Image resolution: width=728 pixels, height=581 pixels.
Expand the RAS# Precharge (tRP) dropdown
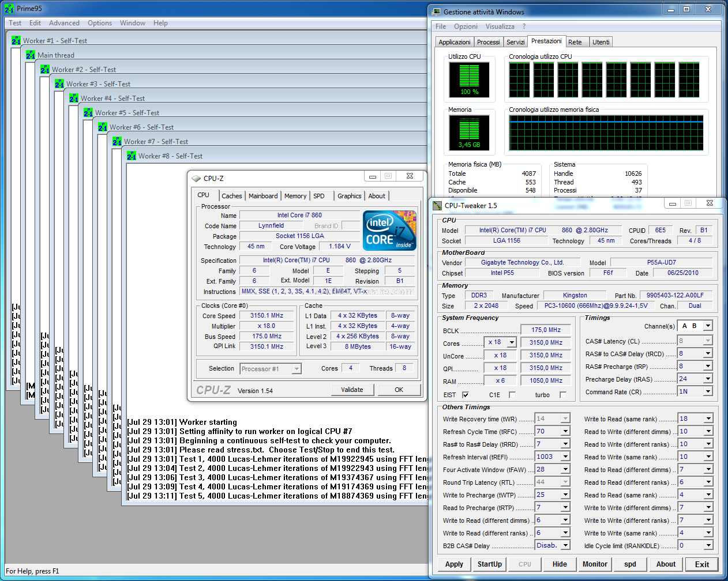(708, 366)
